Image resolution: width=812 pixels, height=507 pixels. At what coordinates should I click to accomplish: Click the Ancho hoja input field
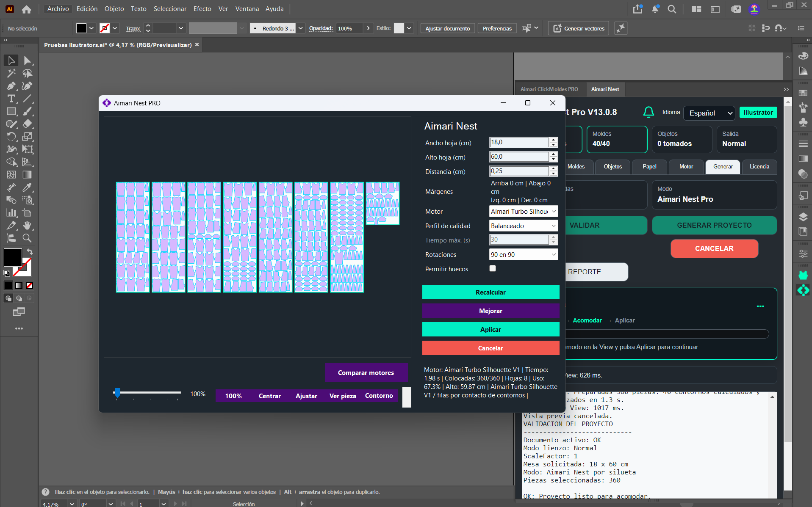[519, 142]
